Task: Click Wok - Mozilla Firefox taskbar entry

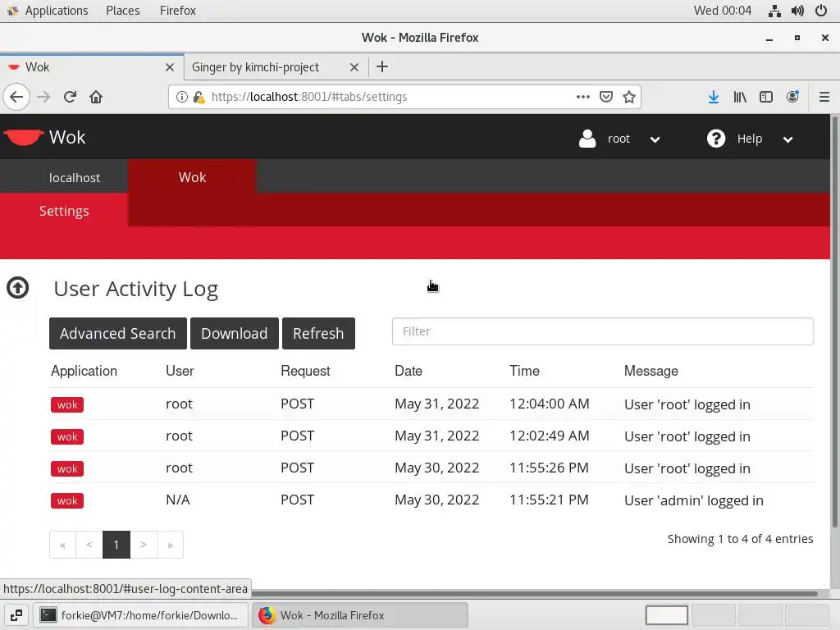Action: pyautogui.click(x=360, y=615)
